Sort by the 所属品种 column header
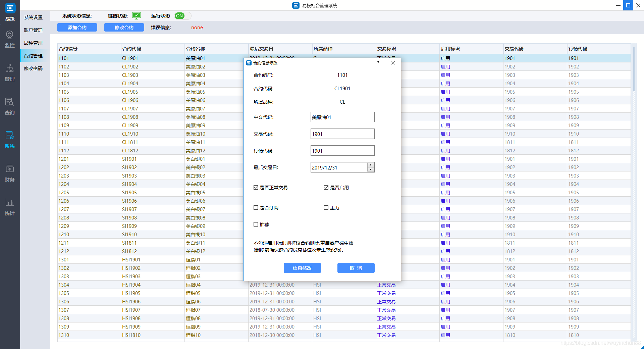 pos(344,49)
